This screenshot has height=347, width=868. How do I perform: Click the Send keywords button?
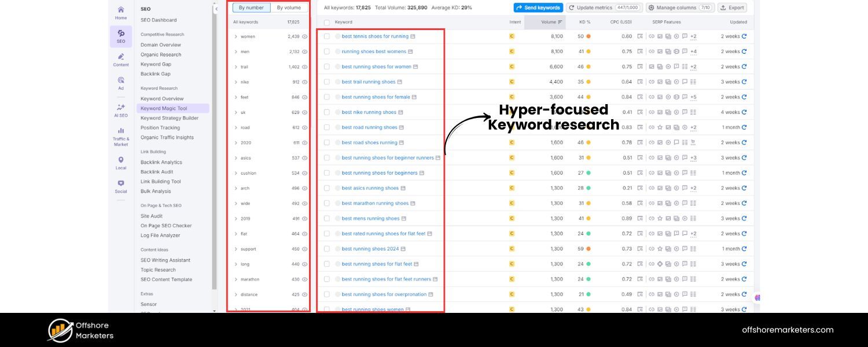click(x=538, y=8)
